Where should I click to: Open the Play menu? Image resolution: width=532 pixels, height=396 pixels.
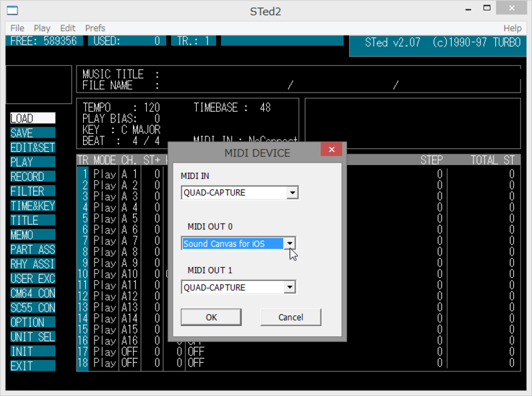[x=42, y=28]
